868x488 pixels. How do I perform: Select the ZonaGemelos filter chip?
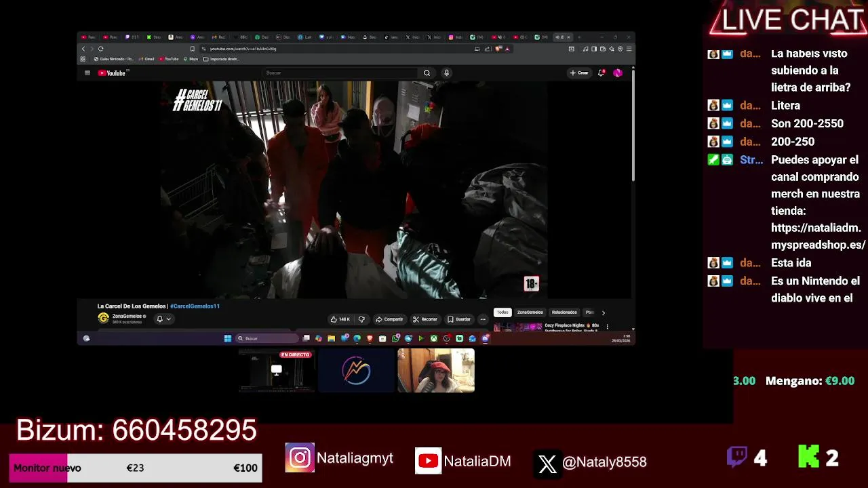click(x=530, y=312)
